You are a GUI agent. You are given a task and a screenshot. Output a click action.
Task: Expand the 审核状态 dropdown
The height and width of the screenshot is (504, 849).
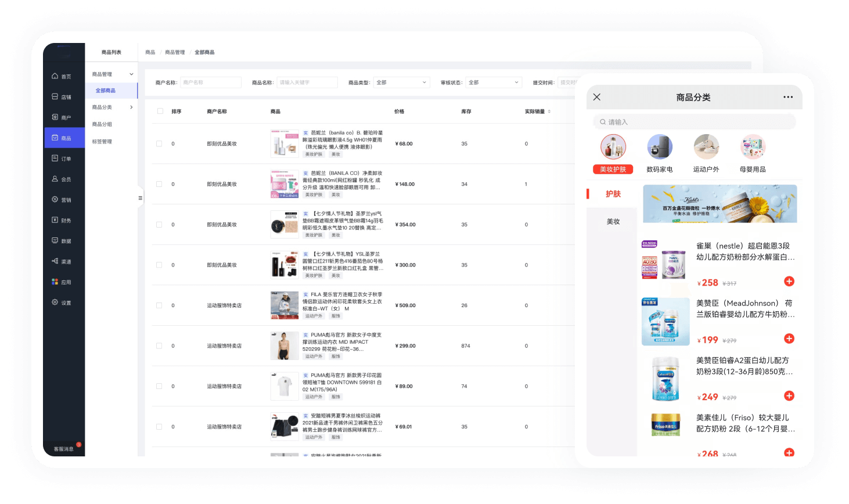click(x=493, y=82)
